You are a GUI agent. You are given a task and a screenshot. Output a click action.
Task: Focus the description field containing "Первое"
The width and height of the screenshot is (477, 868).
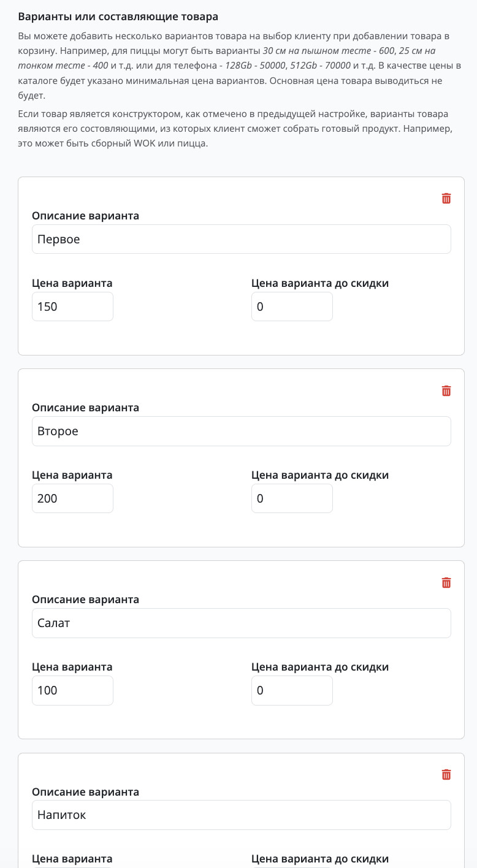tap(242, 239)
